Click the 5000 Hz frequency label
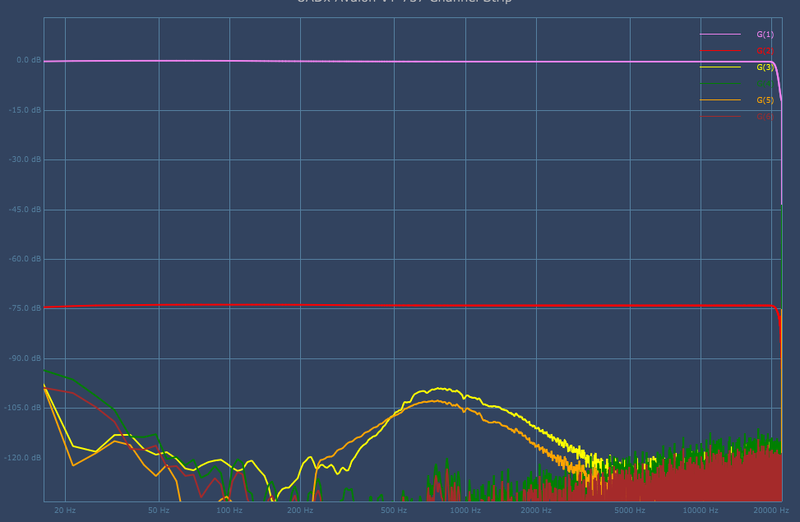The image size is (800, 522). tap(630, 510)
